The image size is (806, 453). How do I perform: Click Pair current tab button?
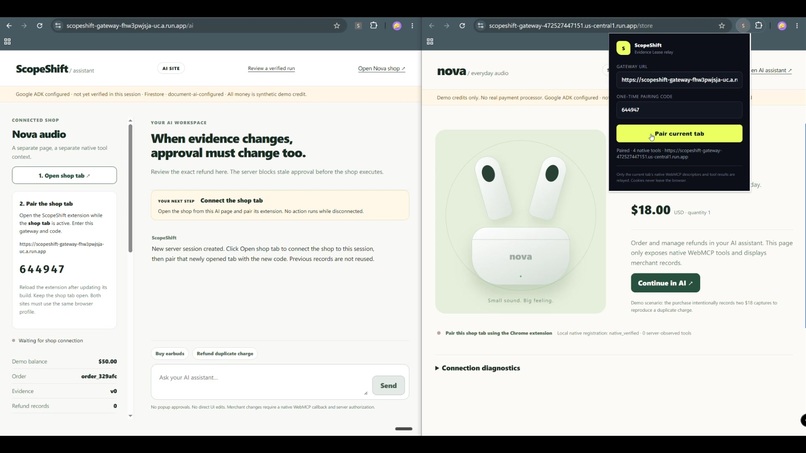(x=679, y=134)
